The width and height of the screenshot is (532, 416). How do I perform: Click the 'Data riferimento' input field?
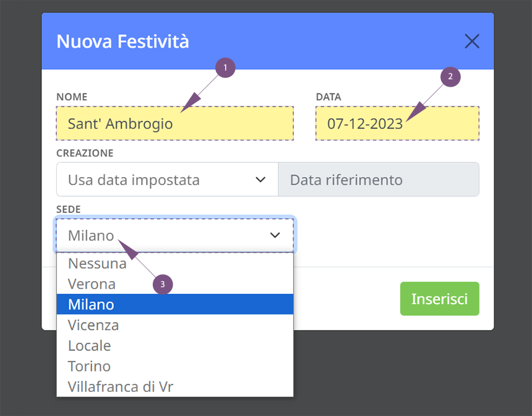pyautogui.click(x=379, y=180)
